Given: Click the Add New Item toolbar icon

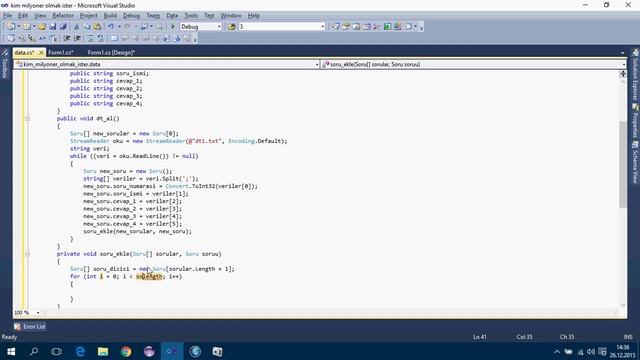Looking at the screenshot, I should (x=27, y=27).
